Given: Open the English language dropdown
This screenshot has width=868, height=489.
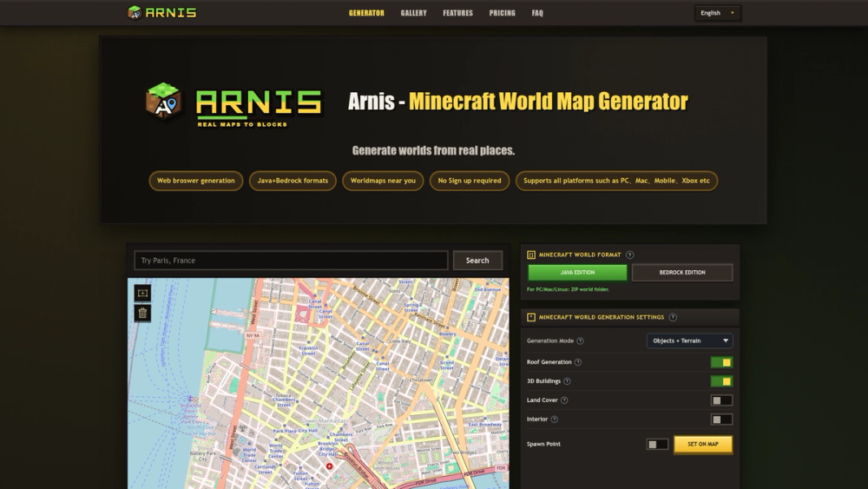Looking at the screenshot, I should [718, 13].
